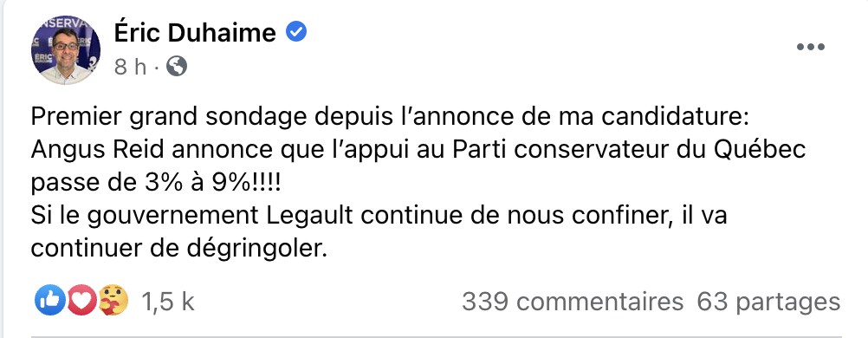Click the red heart Love reaction icon
The height and width of the screenshot is (338, 868).
coord(82,301)
